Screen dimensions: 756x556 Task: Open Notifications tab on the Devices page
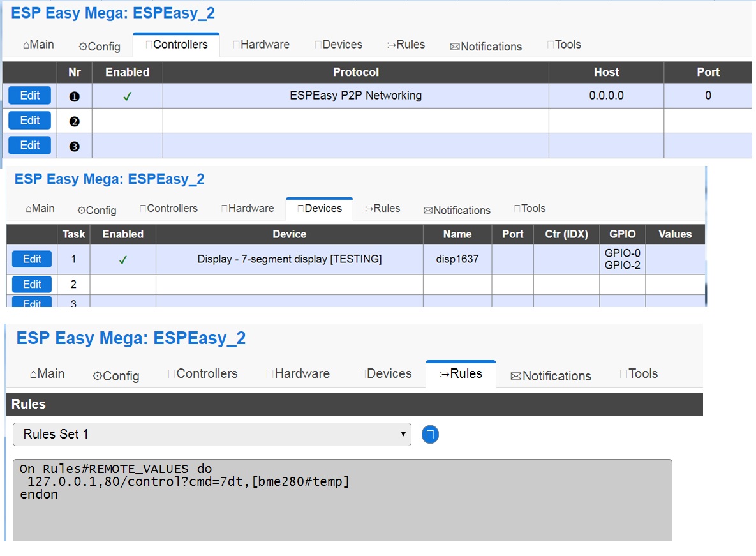pos(457,210)
